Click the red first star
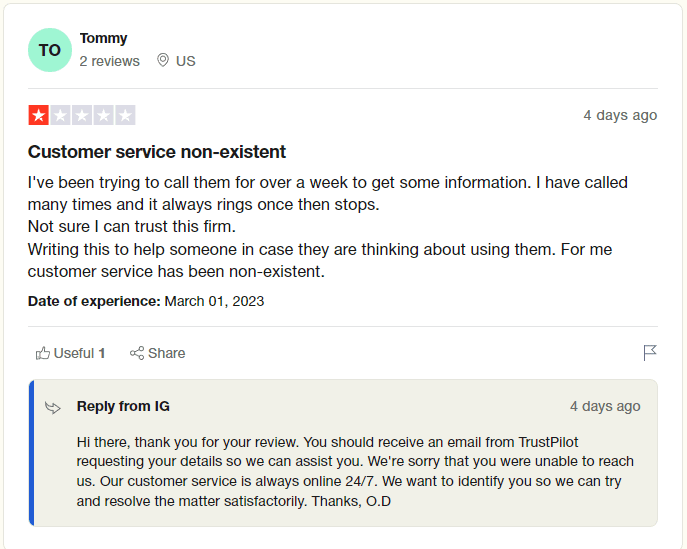Image resolution: width=687 pixels, height=549 pixels. 39,115
